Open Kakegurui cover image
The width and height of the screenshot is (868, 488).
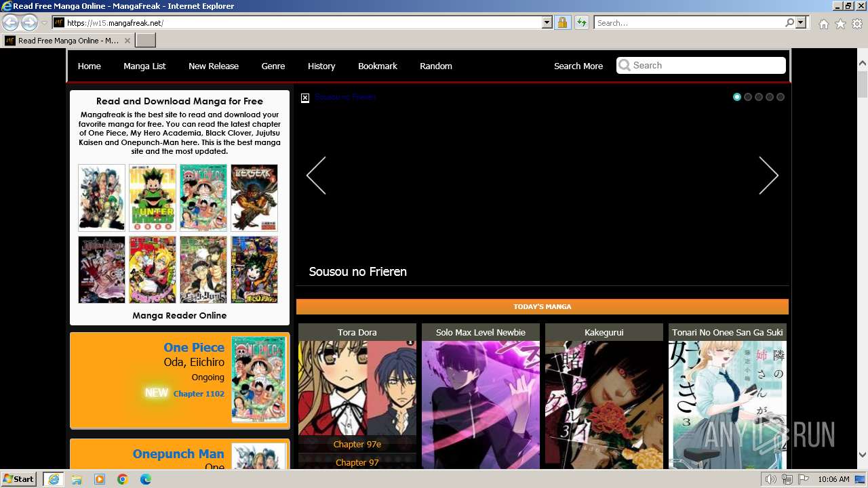pos(604,405)
